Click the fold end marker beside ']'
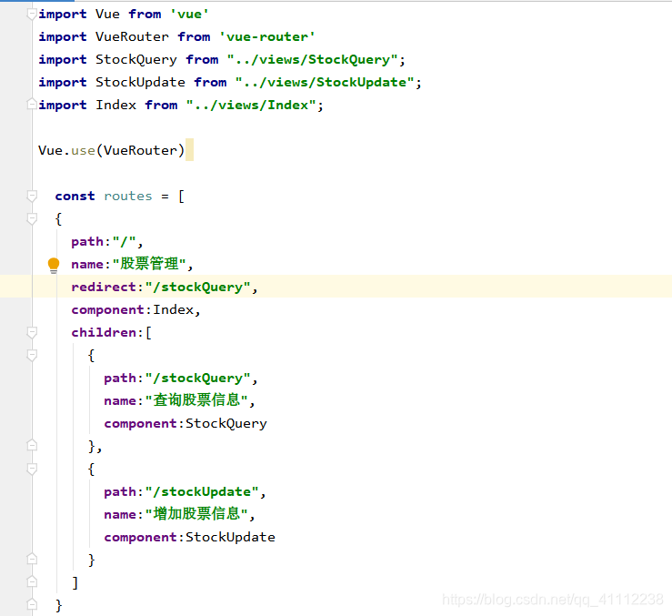This screenshot has height=616, width=672. [x=32, y=582]
